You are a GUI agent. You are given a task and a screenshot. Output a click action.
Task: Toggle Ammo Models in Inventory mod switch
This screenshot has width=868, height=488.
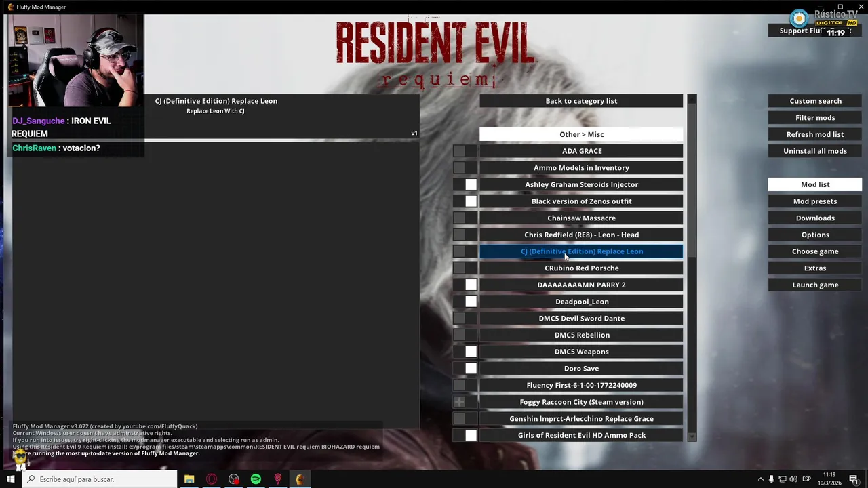[x=465, y=168]
